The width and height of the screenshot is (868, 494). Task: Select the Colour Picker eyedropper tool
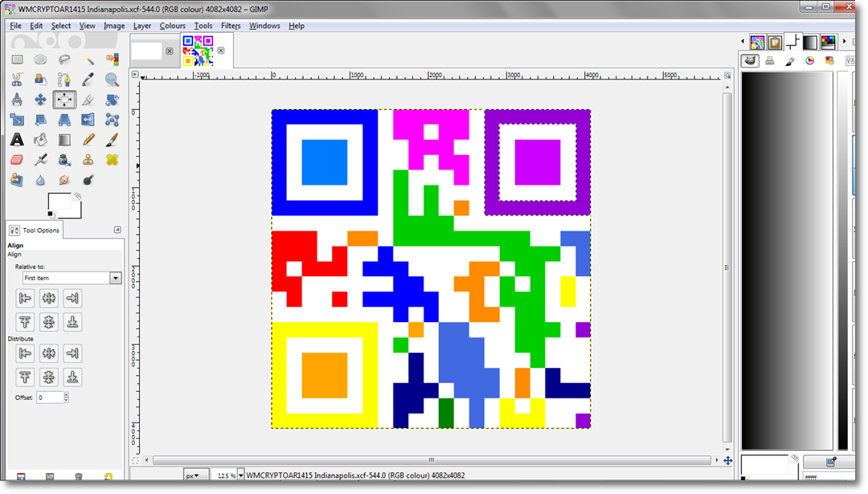click(88, 80)
